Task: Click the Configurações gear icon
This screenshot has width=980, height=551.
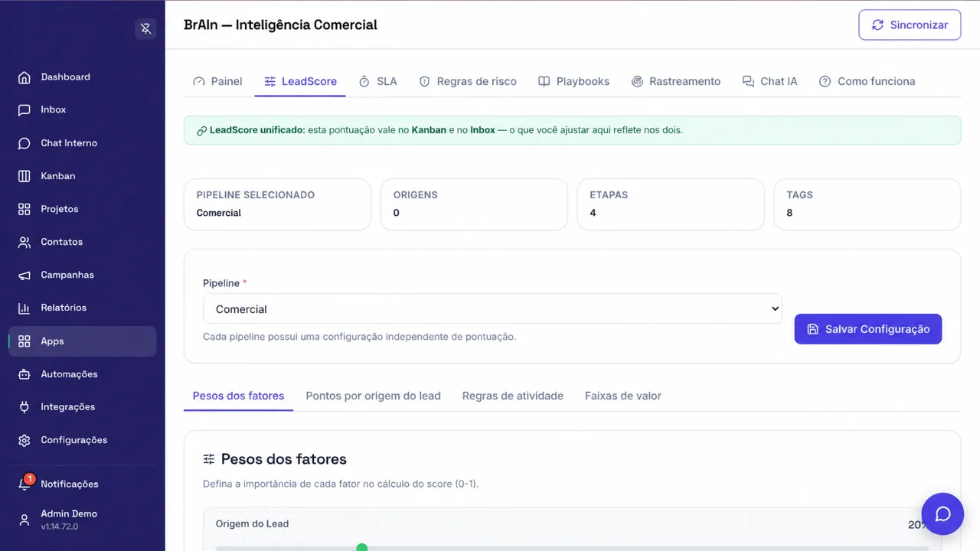Action: point(24,440)
